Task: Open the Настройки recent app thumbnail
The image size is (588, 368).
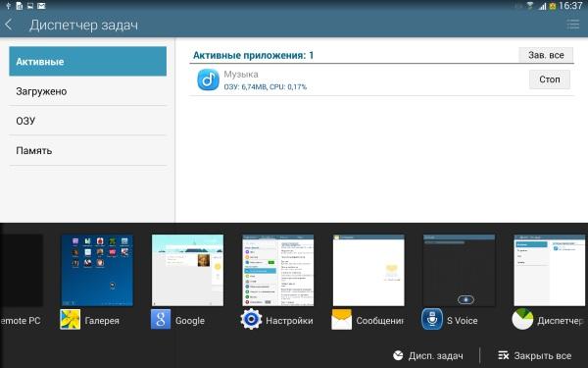Action: click(278, 271)
